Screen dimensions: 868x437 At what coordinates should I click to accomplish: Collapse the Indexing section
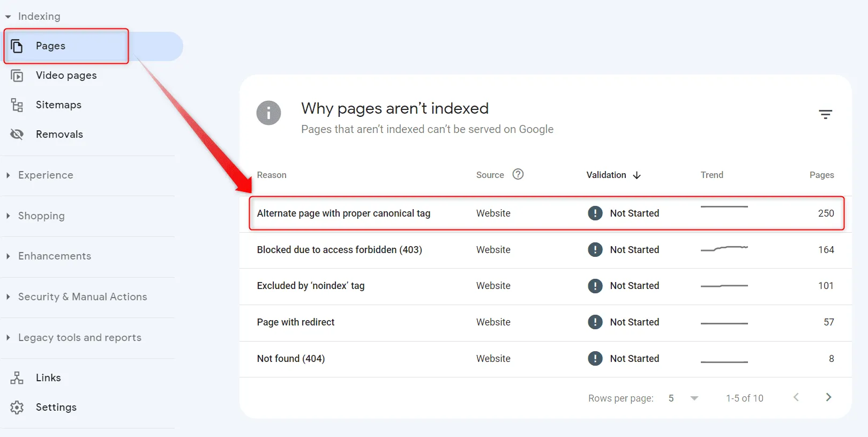click(32, 17)
